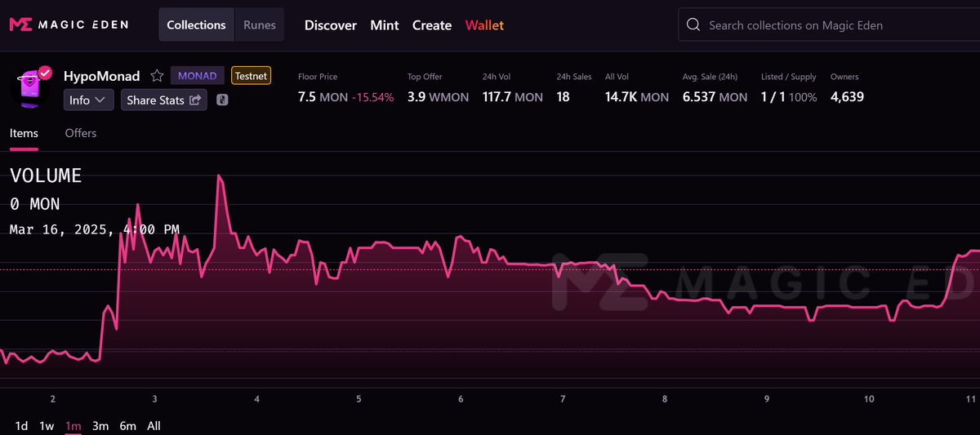Click the Mar 16, 2025 date readout
Image resolution: width=980 pixels, height=435 pixels.
coord(95,229)
